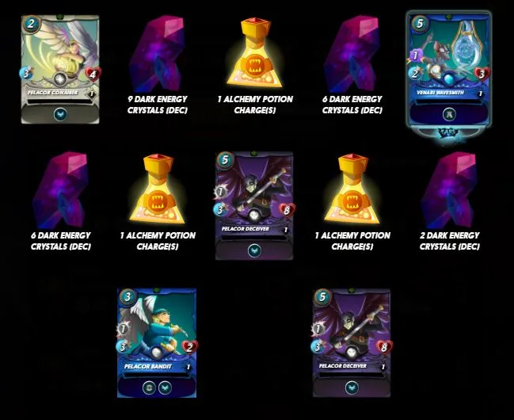Open the Pelacor Bandit card
This screenshot has width=514, height=420.
(157, 343)
